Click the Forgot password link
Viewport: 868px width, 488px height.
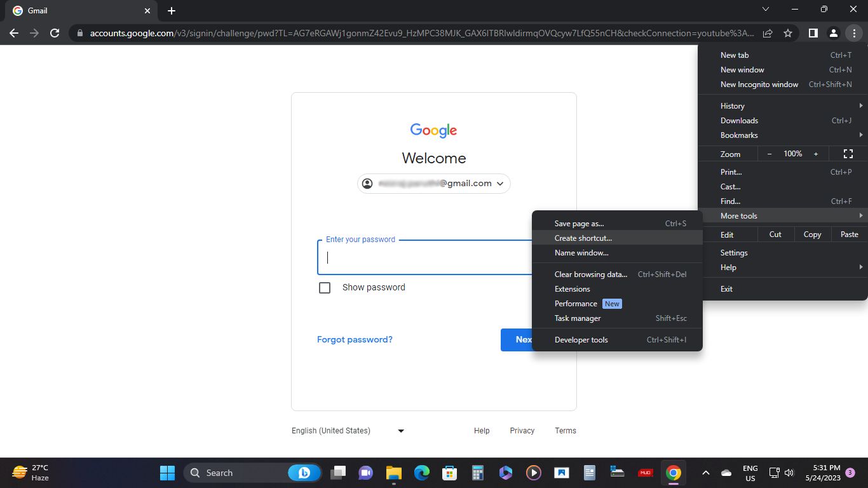pyautogui.click(x=355, y=339)
